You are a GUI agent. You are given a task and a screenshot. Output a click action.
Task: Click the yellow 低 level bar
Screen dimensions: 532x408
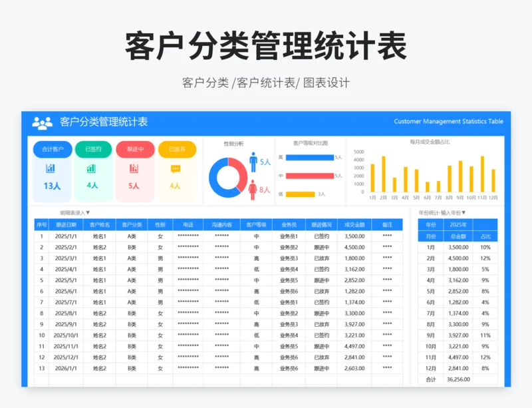tap(301, 194)
